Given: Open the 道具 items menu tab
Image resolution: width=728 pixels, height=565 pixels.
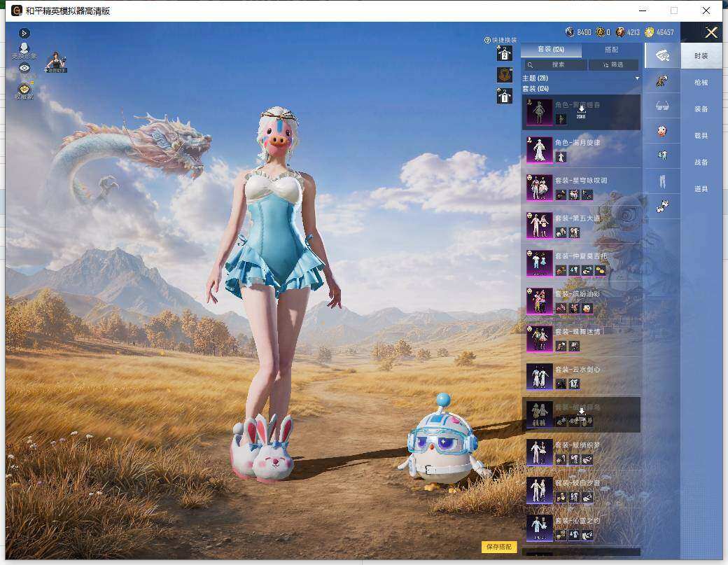Looking at the screenshot, I should [701, 189].
